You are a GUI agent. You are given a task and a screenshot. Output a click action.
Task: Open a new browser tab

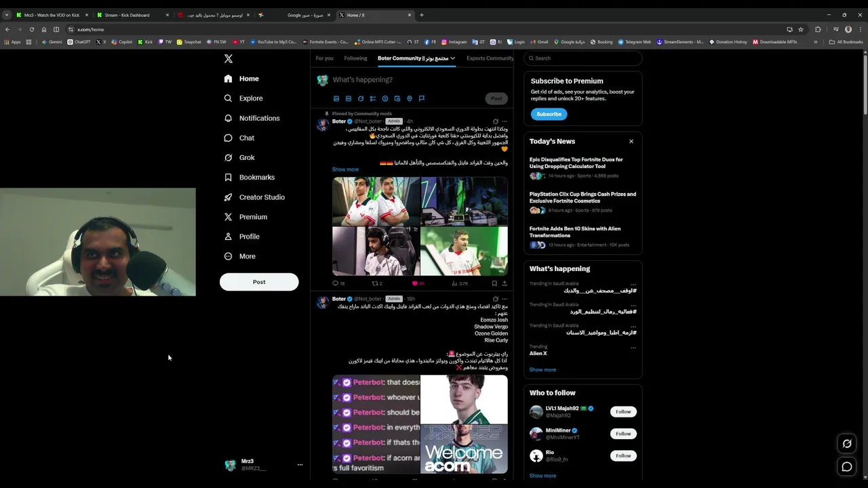[x=421, y=15]
